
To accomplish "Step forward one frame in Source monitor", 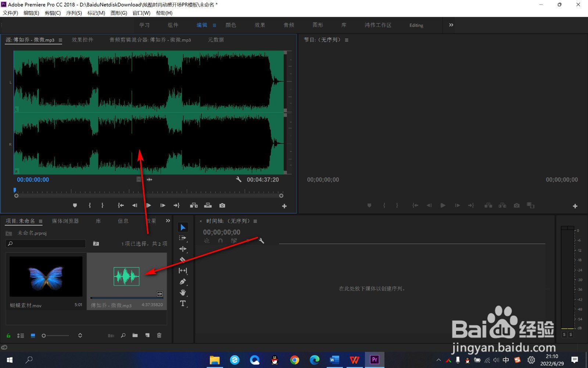I will [163, 205].
